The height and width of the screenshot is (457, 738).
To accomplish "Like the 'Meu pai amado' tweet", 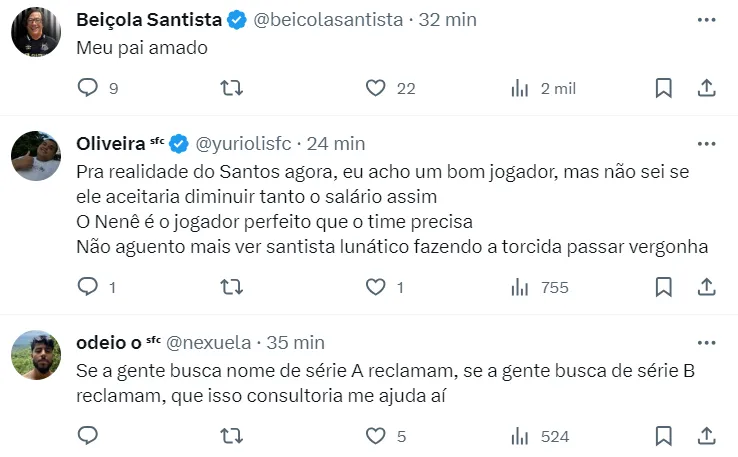I will tap(375, 88).
